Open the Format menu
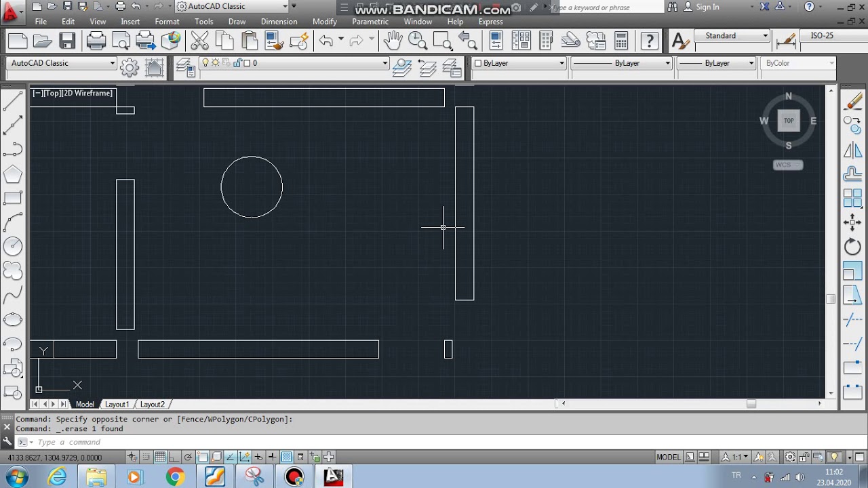Viewport: 868px width, 488px height. 167,22
